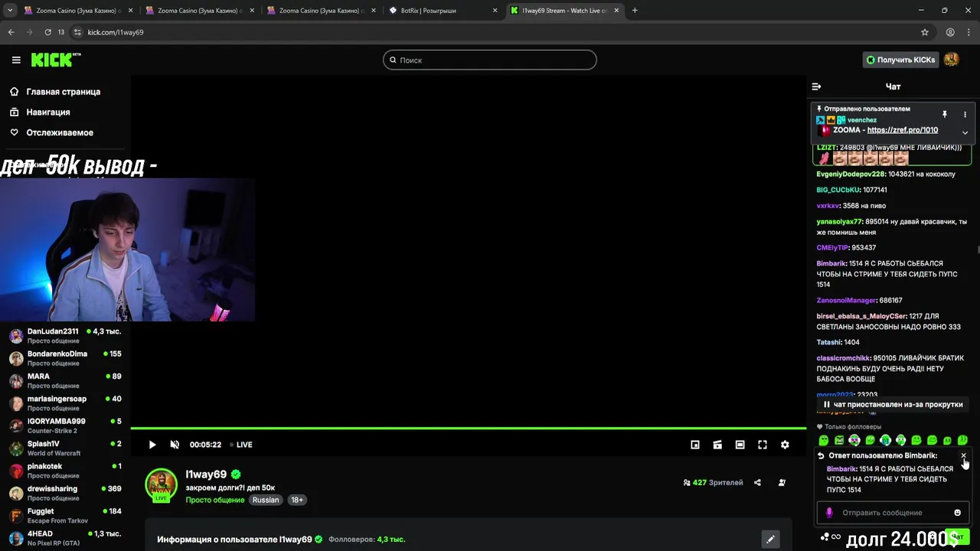Open the channel moderators icon
This screenshot has width=980, height=551.
[782, 483]
